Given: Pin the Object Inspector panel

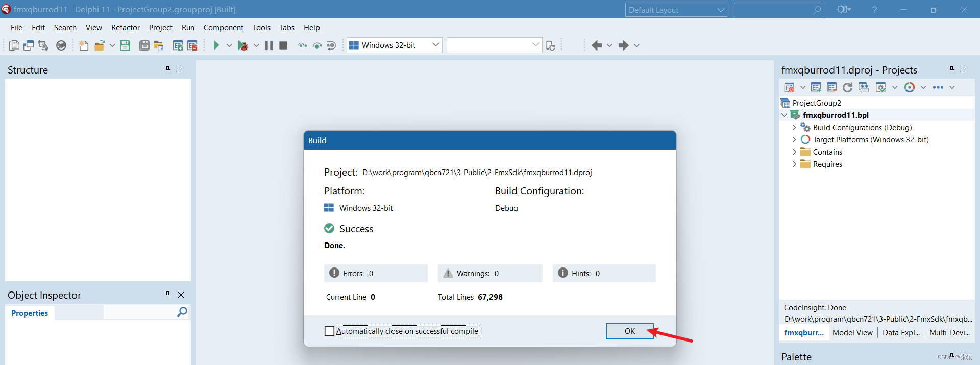Looking at the screenshot, I should (x=168, y=294).
